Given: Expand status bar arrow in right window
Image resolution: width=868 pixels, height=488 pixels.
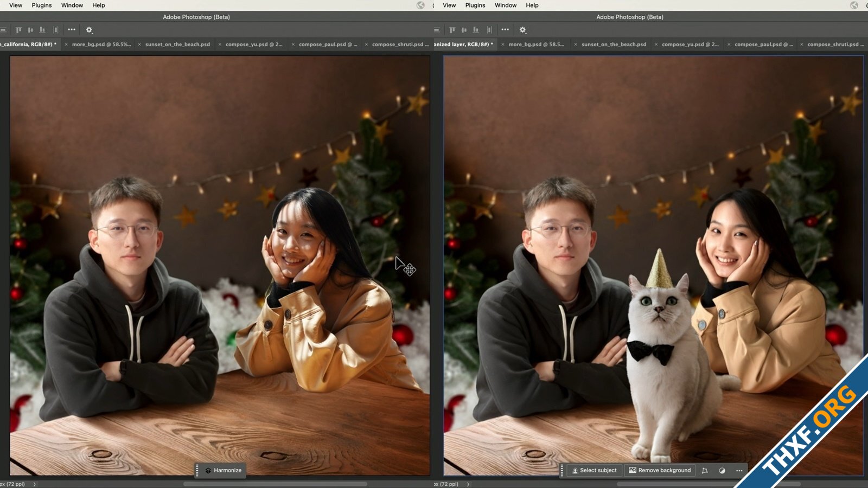Looking at the screenshot, I should pos(468,484).
